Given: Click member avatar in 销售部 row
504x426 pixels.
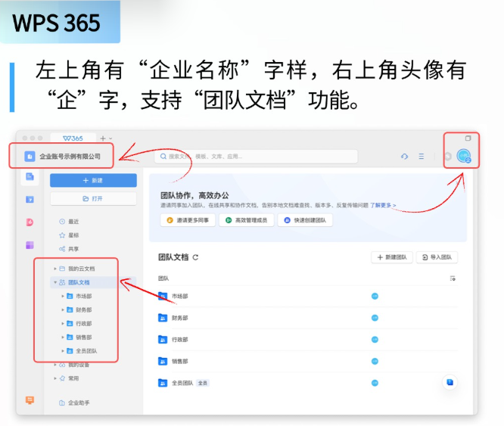Looking at the screenshot, I should pos(375,362).
